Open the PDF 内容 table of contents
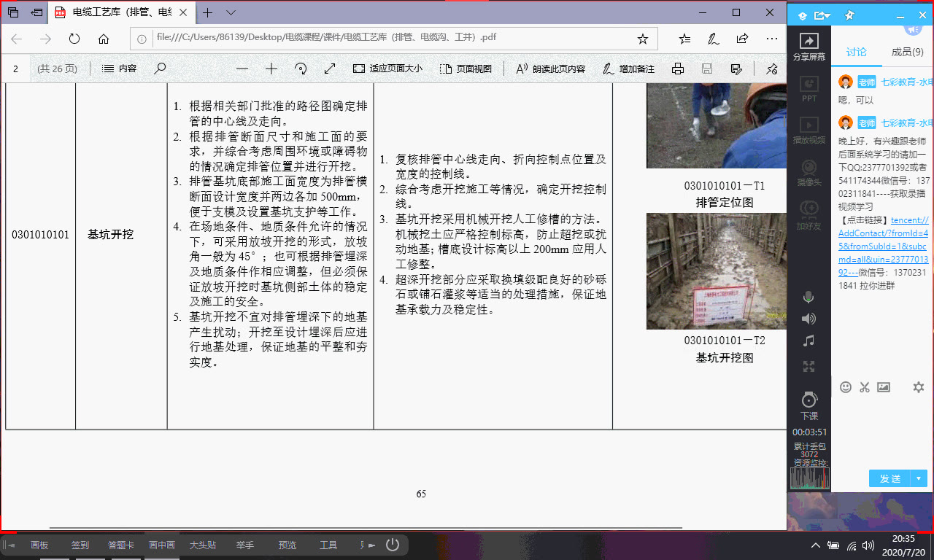 (120, 69)
